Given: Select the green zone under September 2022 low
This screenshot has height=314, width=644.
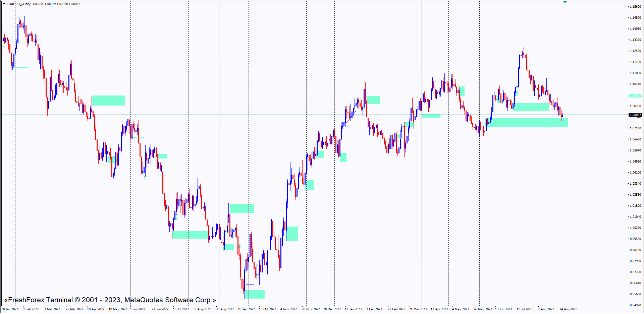Looking at the screenshot, I should (255, 294).
